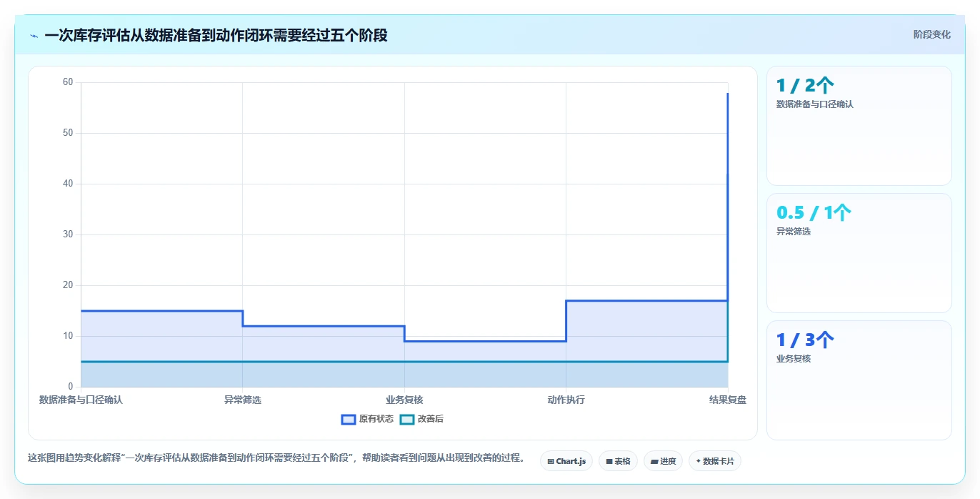Click the icon inside 进度 chip

pos(654,462)
